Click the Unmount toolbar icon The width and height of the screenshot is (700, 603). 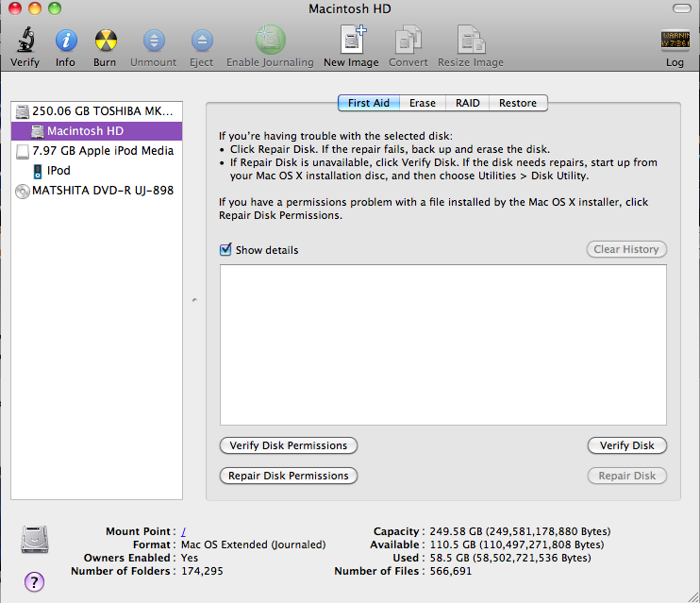[x=154, y=41]
